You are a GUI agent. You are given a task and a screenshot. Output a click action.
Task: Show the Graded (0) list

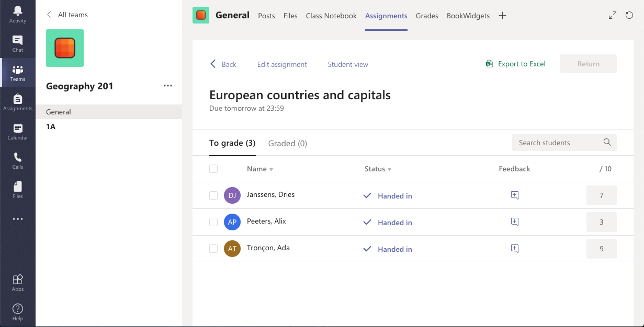click(x=287, y=143)
